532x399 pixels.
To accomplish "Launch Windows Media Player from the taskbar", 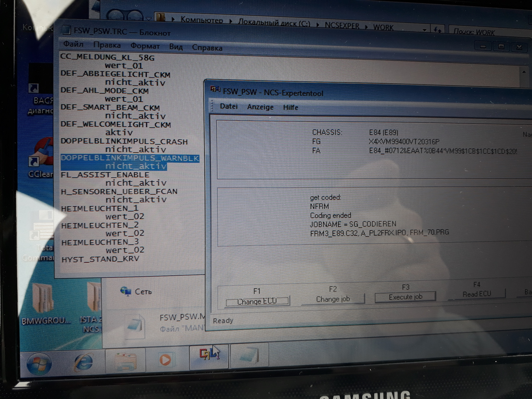I will click(165, 360).
